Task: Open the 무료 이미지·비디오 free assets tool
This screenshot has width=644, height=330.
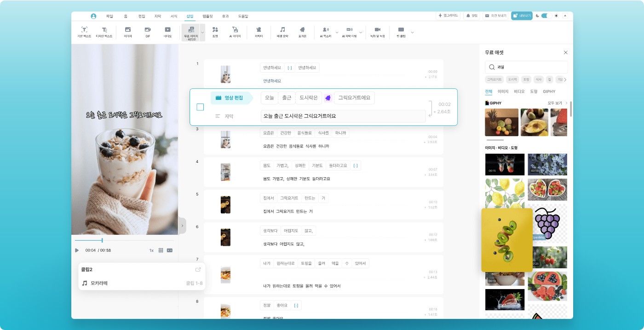Action: coord(191,33)
